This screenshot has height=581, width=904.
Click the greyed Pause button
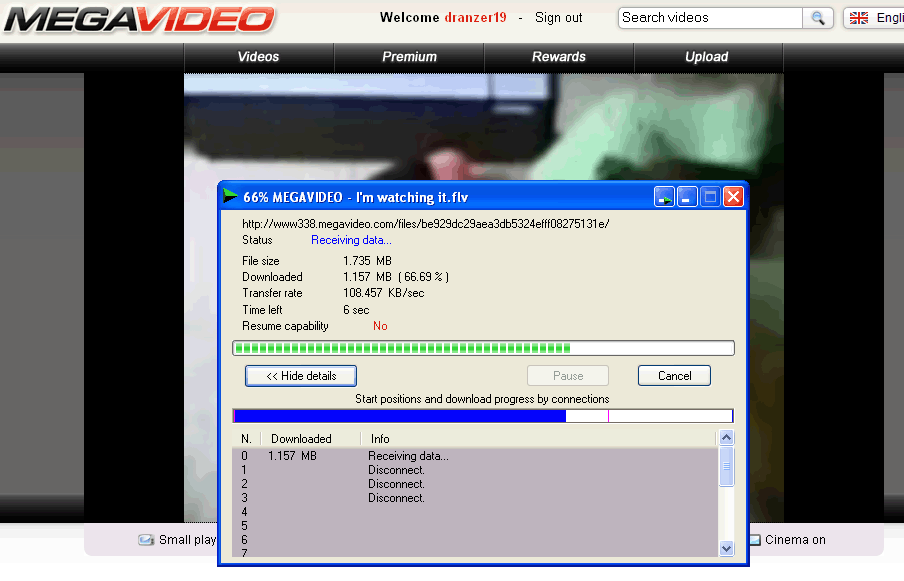(x=568, y=376)
